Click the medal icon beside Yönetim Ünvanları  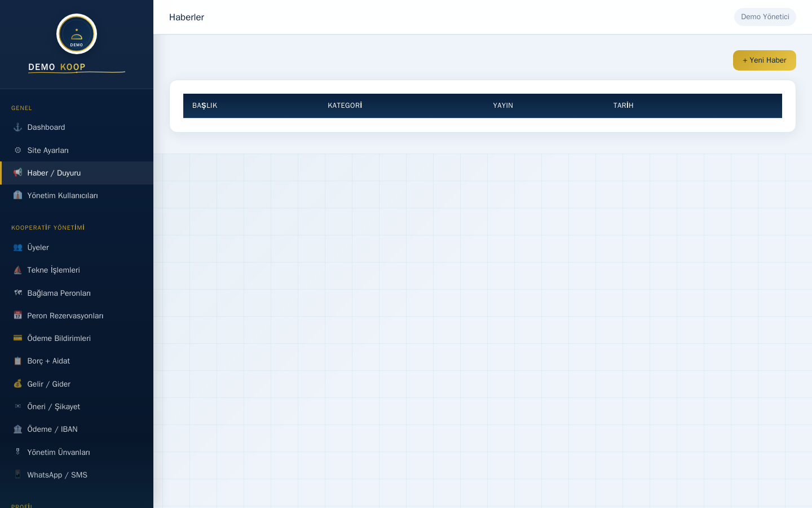point(17,452)
